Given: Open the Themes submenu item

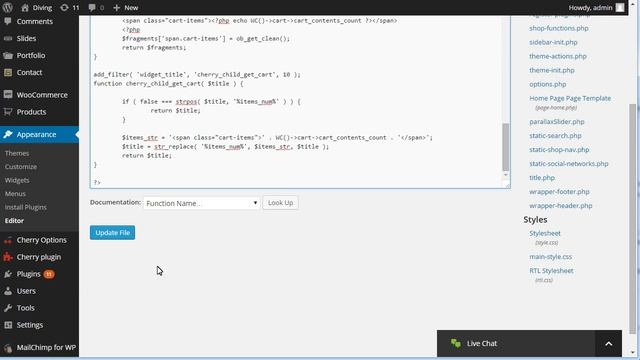Looking at the screenshot, I should point(17,153).
